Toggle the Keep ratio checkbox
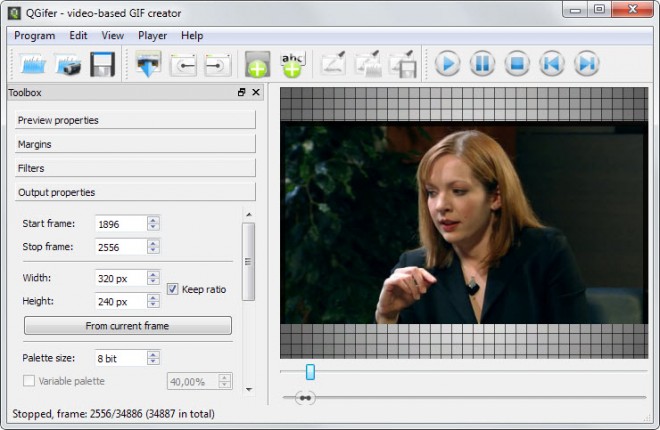660x430 pixels. point(172,289)
